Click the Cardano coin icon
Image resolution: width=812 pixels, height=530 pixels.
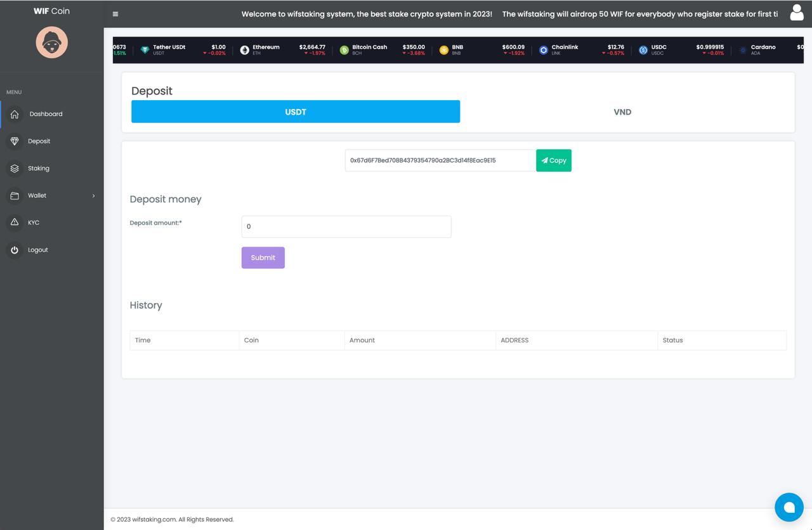(742, 50)
